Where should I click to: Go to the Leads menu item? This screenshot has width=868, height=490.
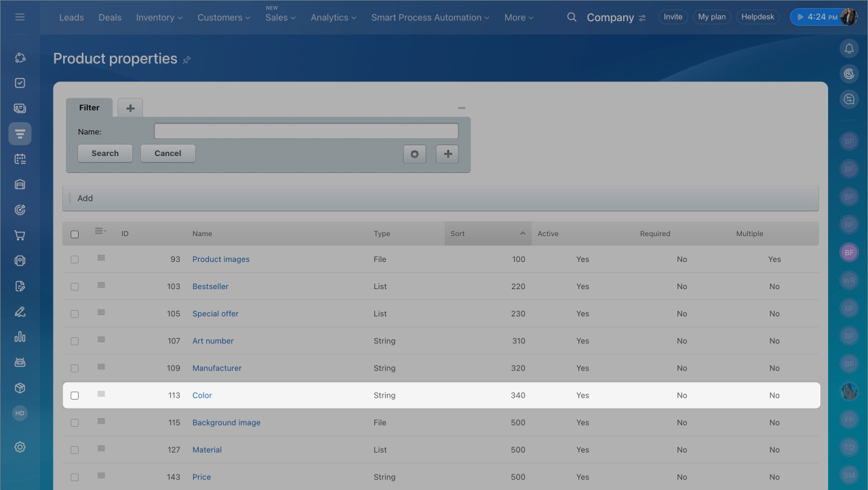[x=71, y=18]
